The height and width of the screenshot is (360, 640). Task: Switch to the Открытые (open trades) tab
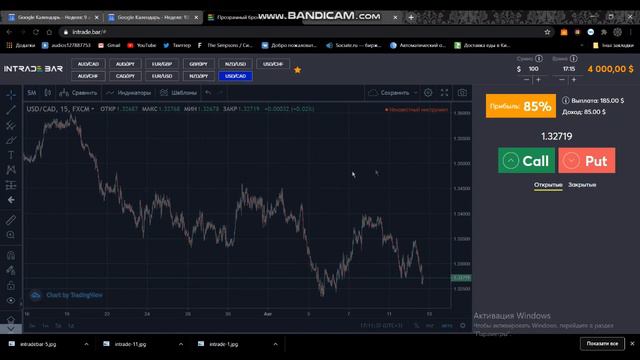548,185
